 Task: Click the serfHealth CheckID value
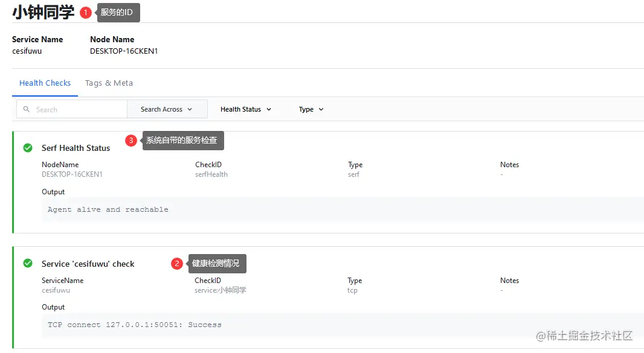coord(211,174)
